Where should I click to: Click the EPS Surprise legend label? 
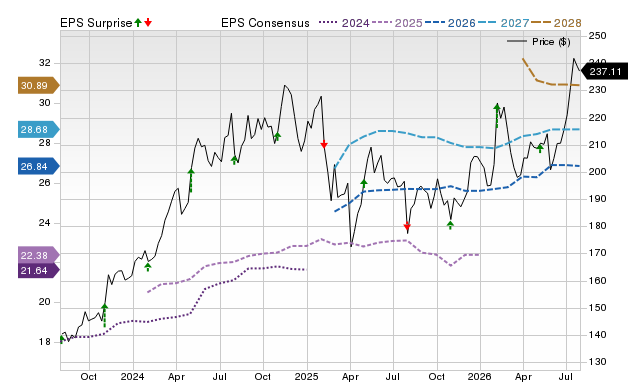click(96, 23)
